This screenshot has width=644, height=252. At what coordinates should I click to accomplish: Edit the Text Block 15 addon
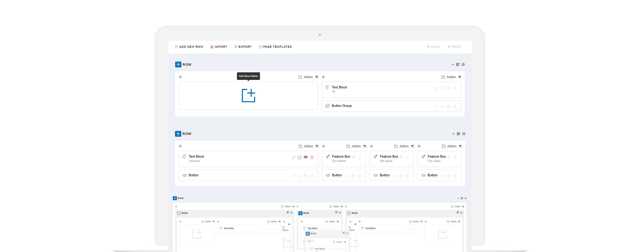pyautogui.click(x=436, y=88)
